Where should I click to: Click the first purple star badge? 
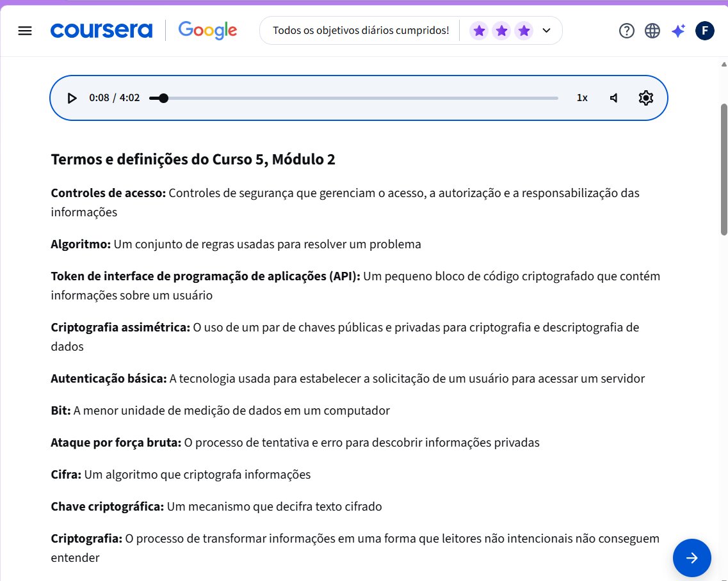479,31
